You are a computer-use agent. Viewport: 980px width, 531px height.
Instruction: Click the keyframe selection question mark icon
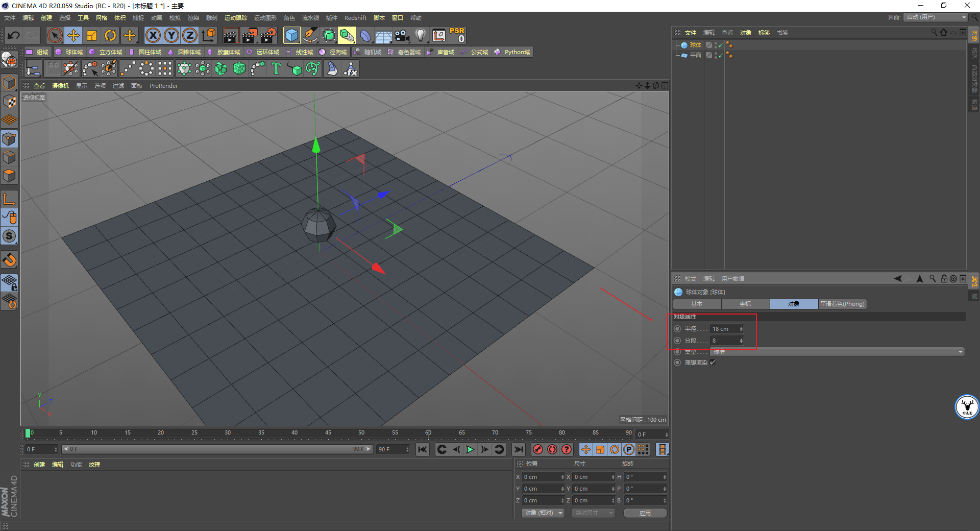pos(567,449)
